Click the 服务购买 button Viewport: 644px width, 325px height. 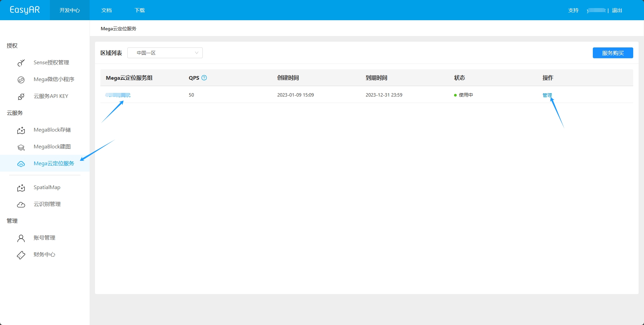coord(613,53)
